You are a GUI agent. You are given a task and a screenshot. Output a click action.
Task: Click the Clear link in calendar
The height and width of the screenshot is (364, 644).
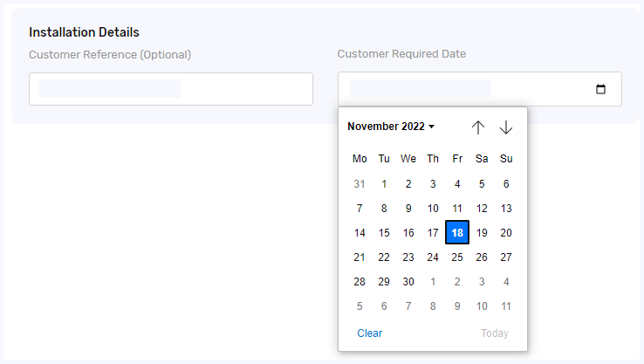point(370,333)
